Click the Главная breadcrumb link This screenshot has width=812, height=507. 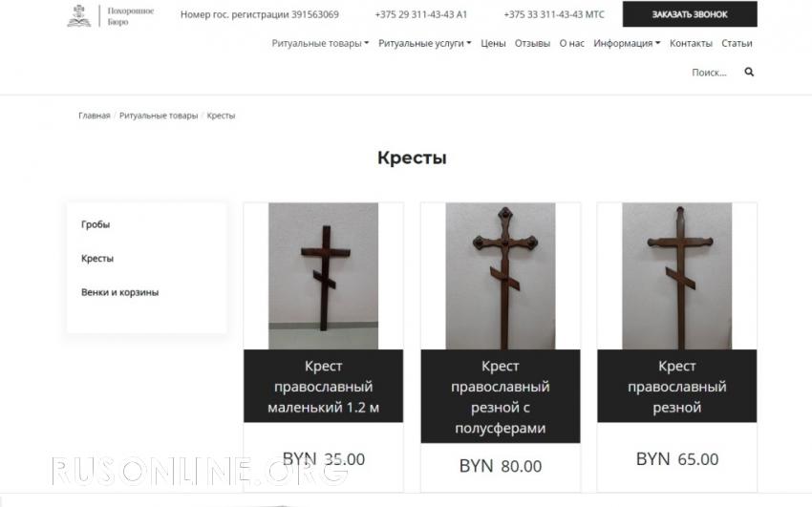[x=95, y=116]
